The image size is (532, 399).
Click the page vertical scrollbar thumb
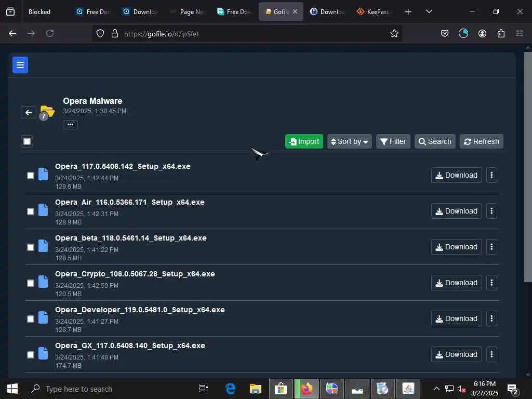(528, 166)
